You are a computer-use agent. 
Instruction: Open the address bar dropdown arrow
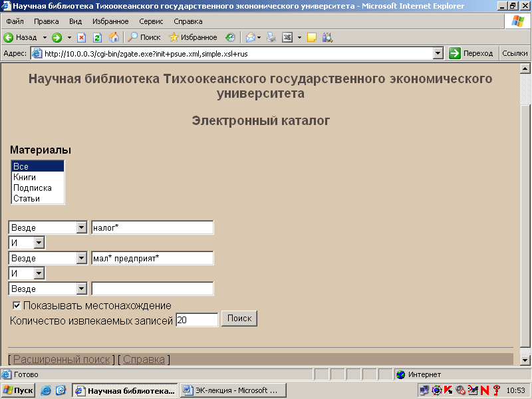coord(438,54)
